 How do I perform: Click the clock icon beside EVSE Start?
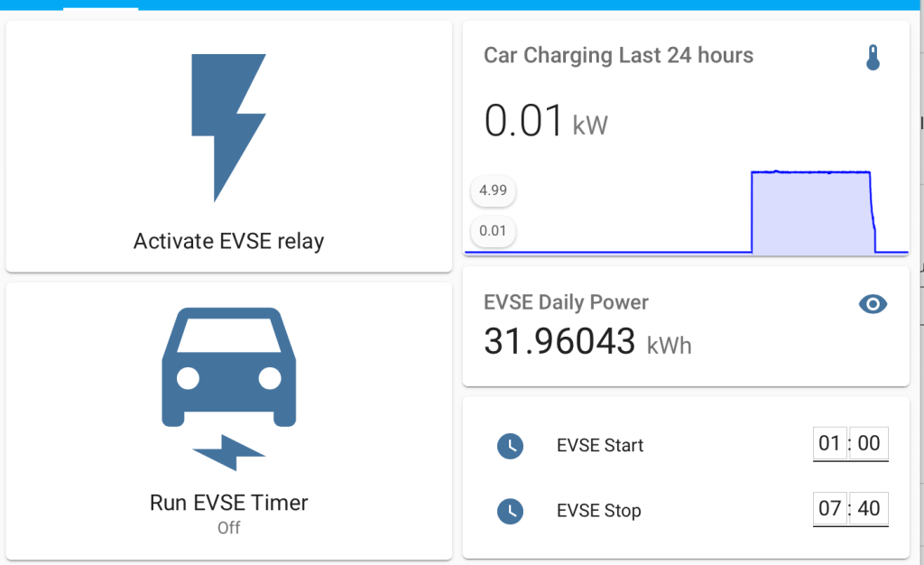pos(510,446)
